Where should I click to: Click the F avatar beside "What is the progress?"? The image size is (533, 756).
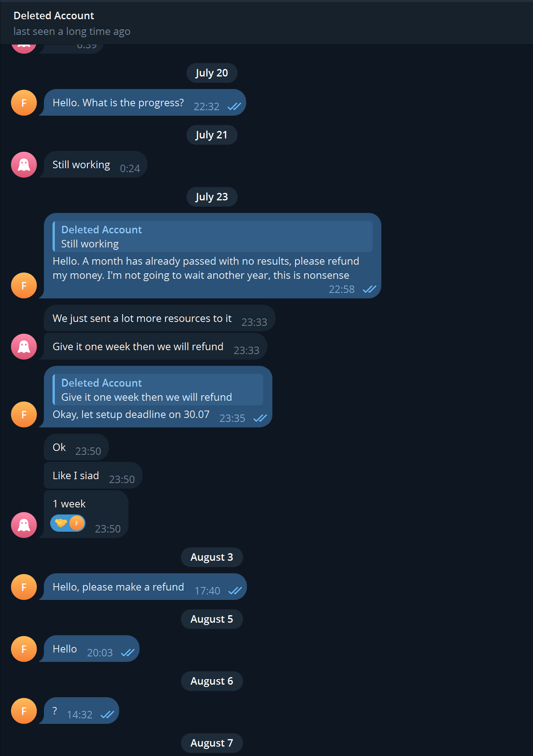24,103
